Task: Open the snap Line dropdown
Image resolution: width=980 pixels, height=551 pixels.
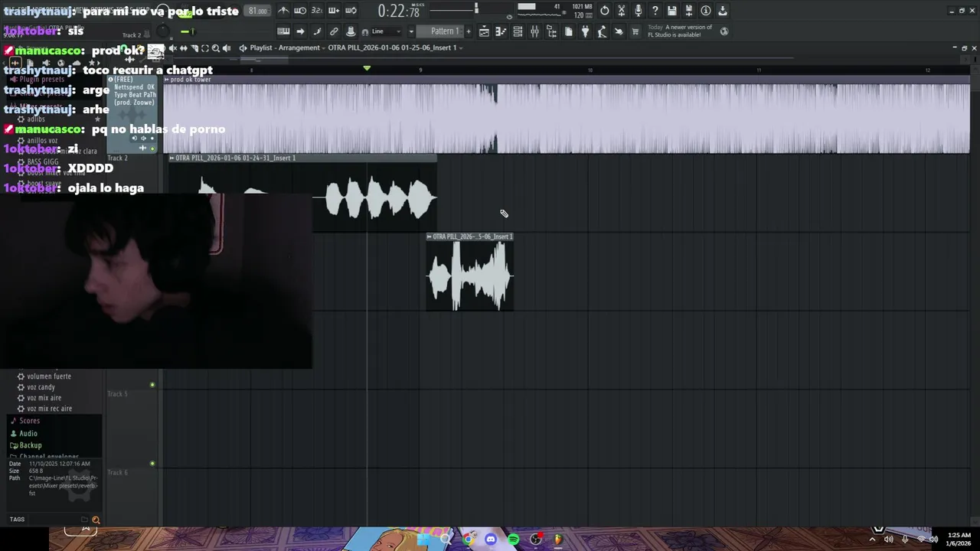Action: (x=388, y=31)
